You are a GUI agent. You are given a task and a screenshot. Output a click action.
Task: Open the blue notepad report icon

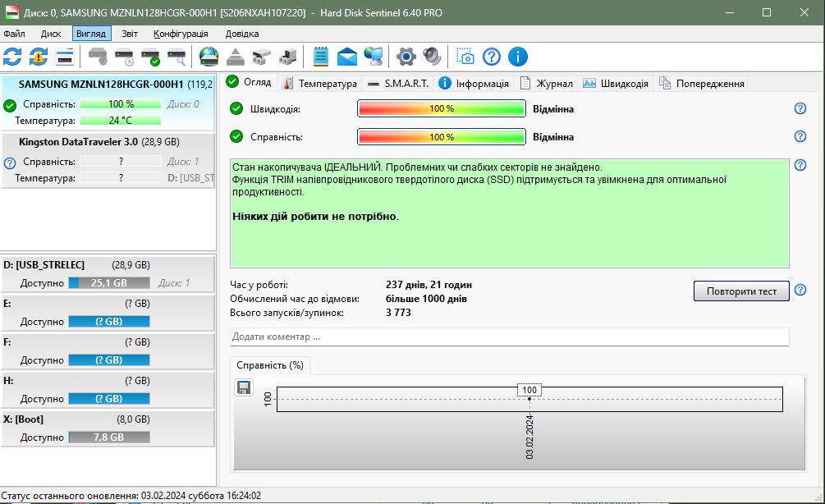click(x=320, y=57)
